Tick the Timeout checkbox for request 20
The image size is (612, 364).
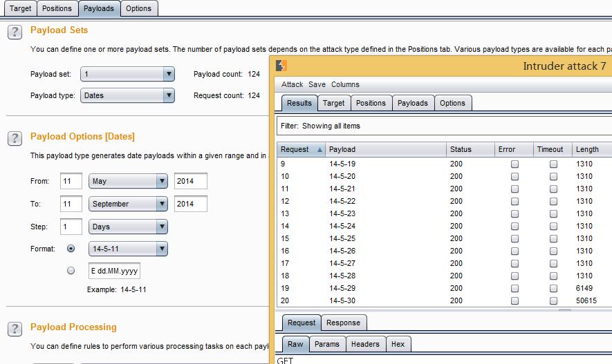pos(553,301)
